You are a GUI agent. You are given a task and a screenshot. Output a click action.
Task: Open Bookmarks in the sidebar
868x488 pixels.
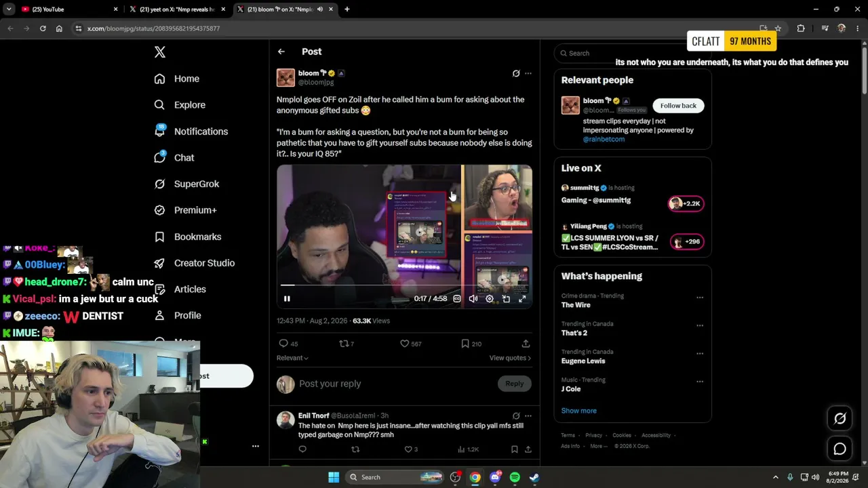click(188, 237)
